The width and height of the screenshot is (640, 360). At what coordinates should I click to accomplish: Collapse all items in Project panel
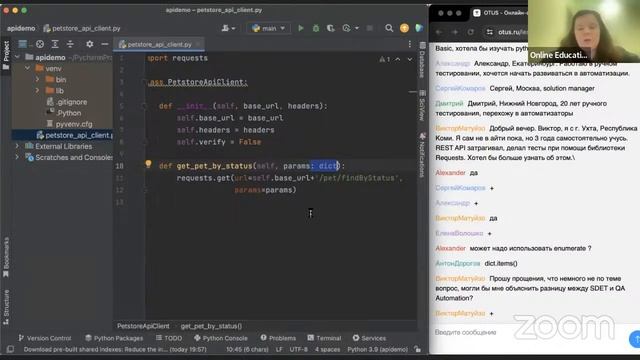pos(70,44)
